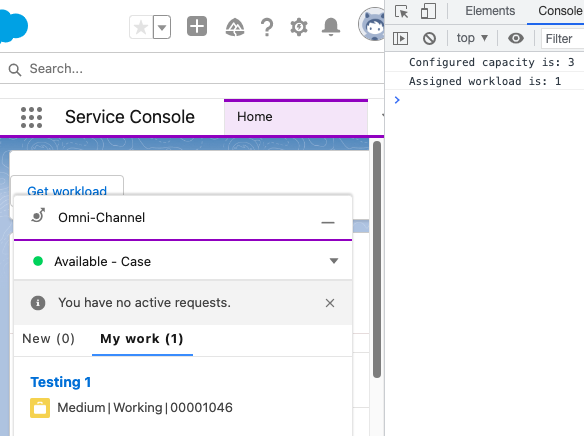This screenshot has height=436, width=584.
Task: Click the Medium | Working | 00001046 details
Action: point(145,408)
